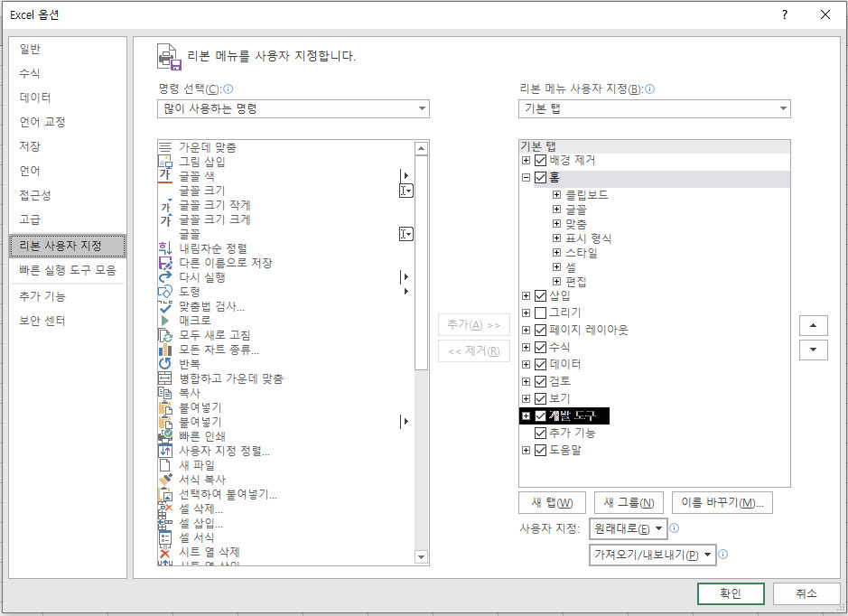Click the 가운데 맞춤 command icon

coord(165,147)
